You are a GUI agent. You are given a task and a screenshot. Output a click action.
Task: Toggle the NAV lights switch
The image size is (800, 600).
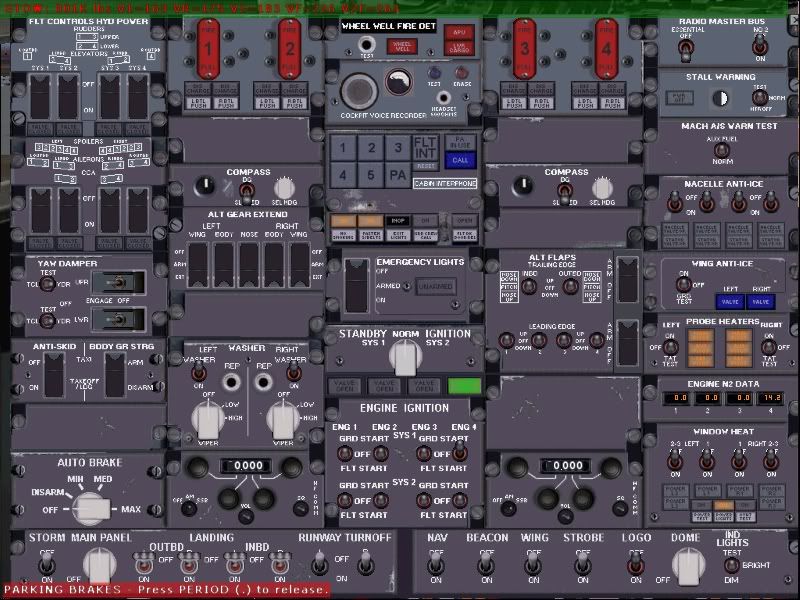coord(435,564)
